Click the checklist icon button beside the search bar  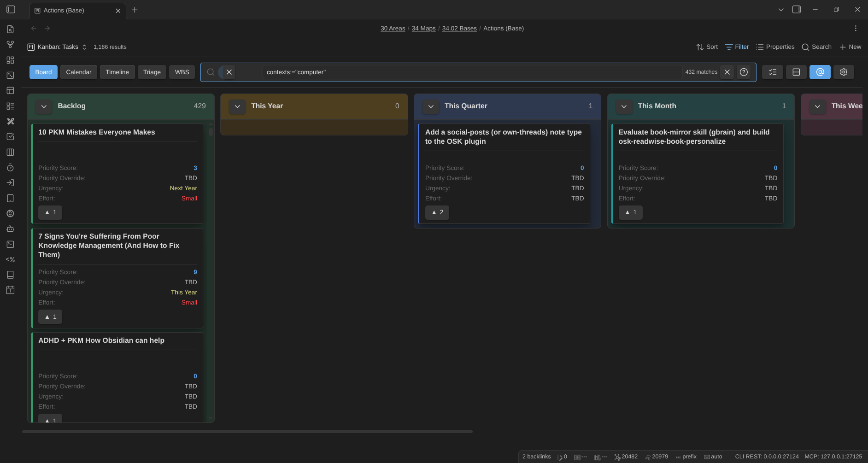[773, 72]
